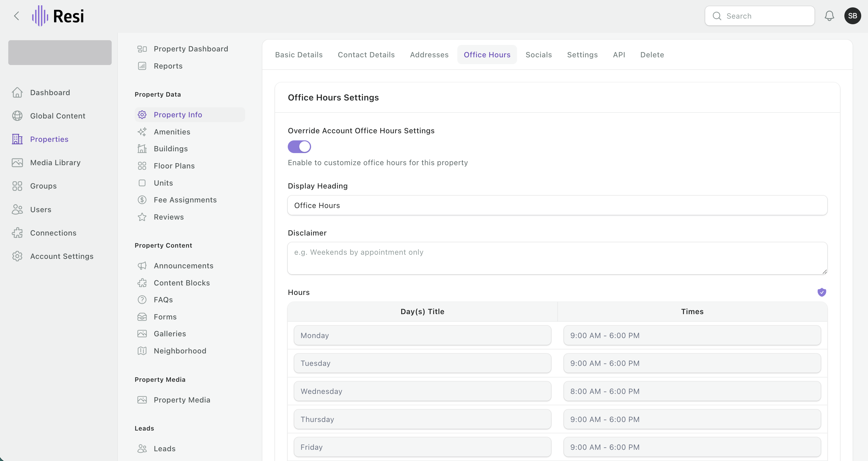The width and height of the screenshot is (868, 461).
Task: Click the Users people icon
Action: 17,209
